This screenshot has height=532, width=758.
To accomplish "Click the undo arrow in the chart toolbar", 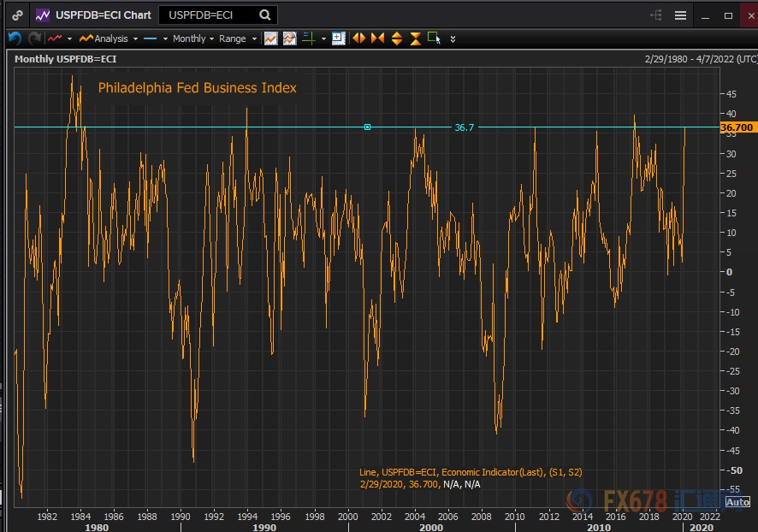I will (x=14, y=38).
